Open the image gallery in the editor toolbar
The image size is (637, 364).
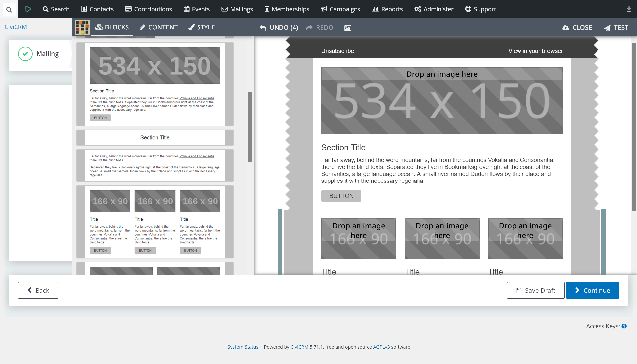pos(347,28)
